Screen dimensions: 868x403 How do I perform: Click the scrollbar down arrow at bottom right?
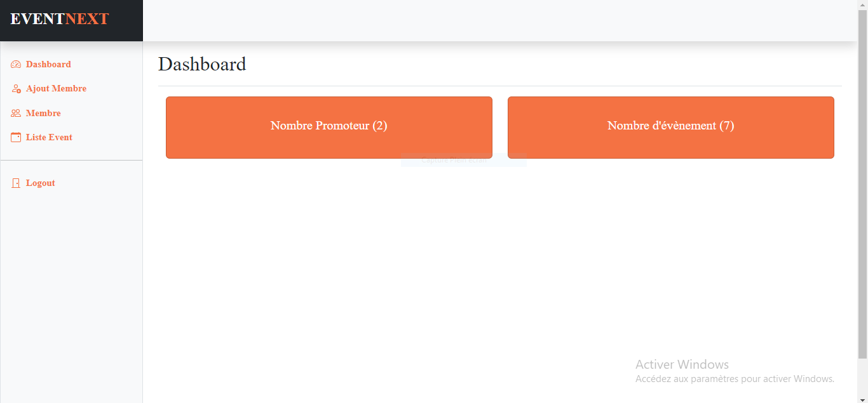(x=863, y=399)
